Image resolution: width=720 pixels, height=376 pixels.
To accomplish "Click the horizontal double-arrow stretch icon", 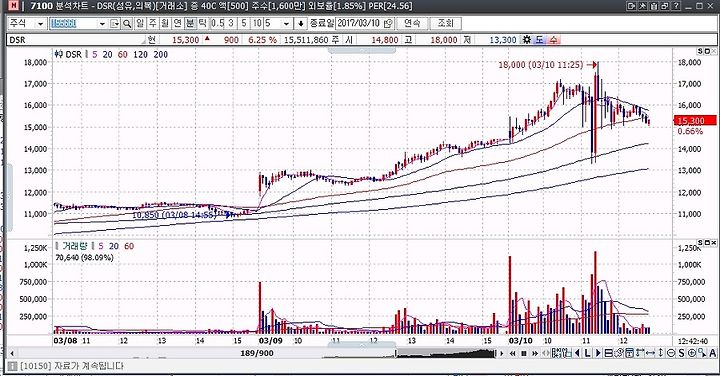I will click(651, 354).
